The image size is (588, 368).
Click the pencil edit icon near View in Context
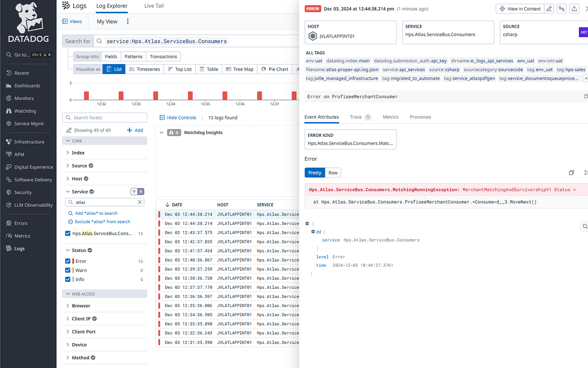pos(549,8)
